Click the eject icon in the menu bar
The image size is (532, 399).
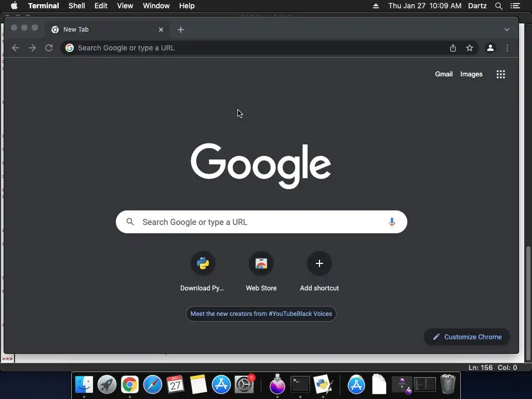pyautogui.click(x=376, y=6)
